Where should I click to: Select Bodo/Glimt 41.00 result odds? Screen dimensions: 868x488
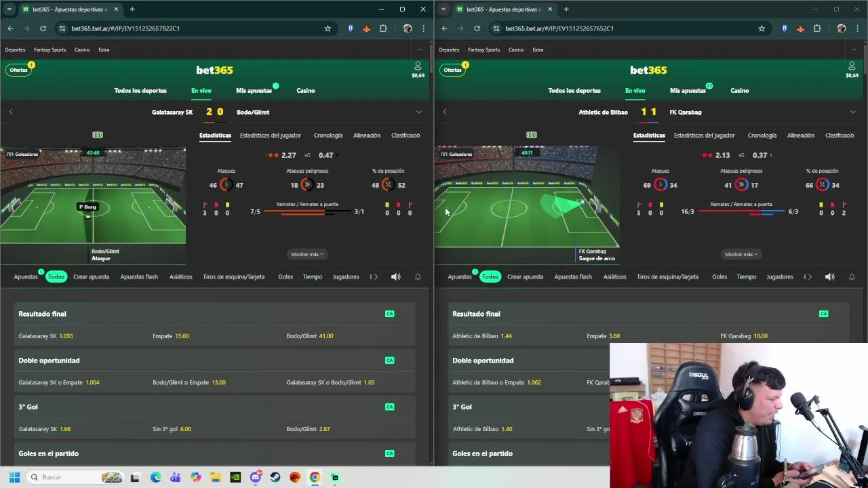(x=310, y=336)
